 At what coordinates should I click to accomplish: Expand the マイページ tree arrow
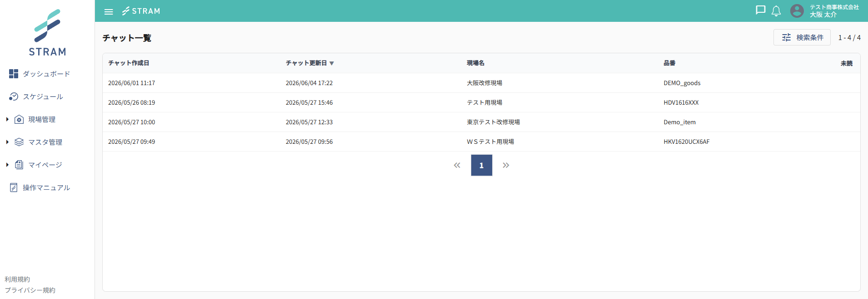tap(7, 165)
